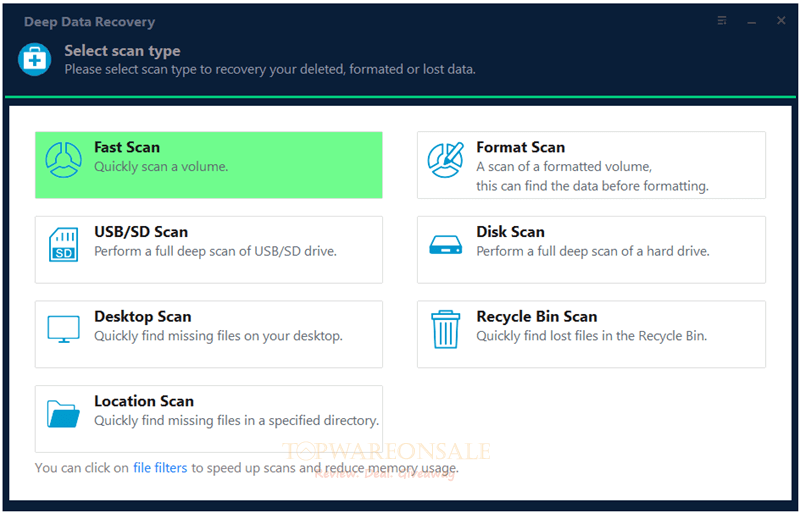The width and height of the screenshot is (800, 513).
Task: Click the Fast Scan pie-chart icon
Action: (63, 160)
